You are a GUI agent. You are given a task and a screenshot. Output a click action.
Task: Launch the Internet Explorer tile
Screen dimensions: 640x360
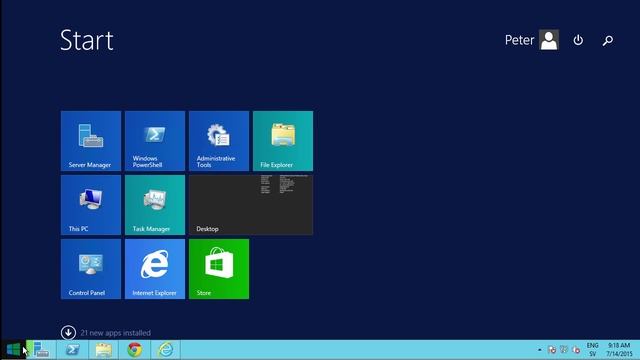coord(155,269)
